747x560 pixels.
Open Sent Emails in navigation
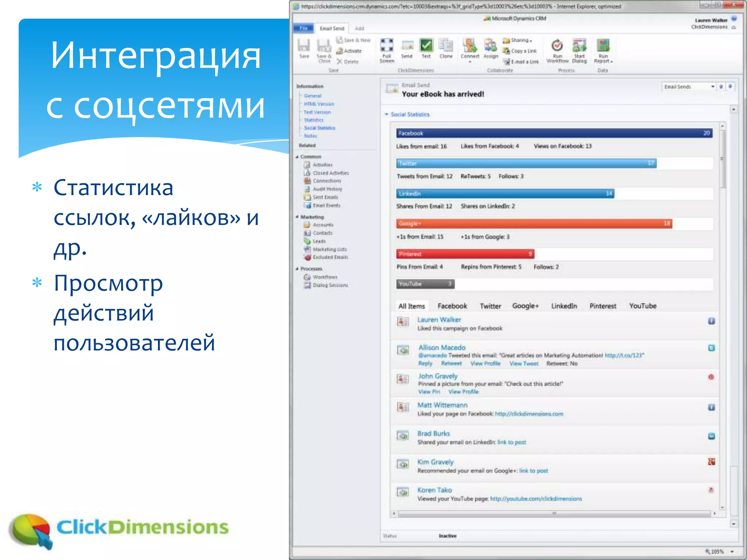point(325,197)
